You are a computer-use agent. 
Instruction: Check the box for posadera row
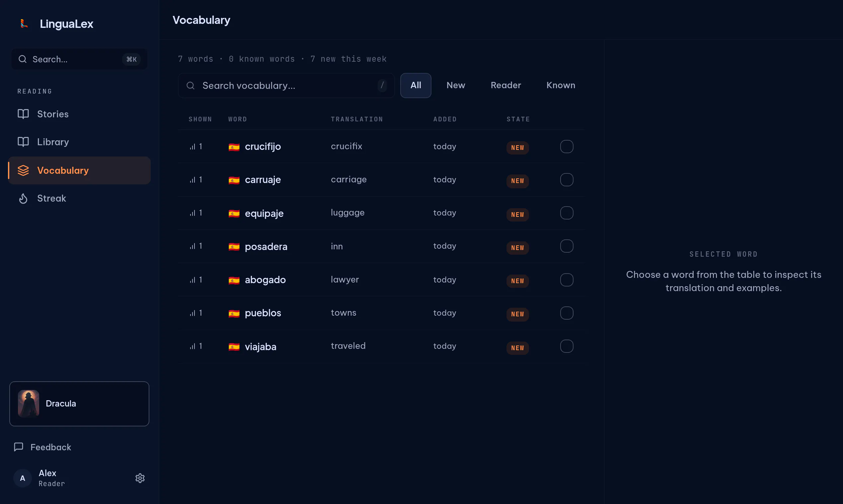(566, 246)
